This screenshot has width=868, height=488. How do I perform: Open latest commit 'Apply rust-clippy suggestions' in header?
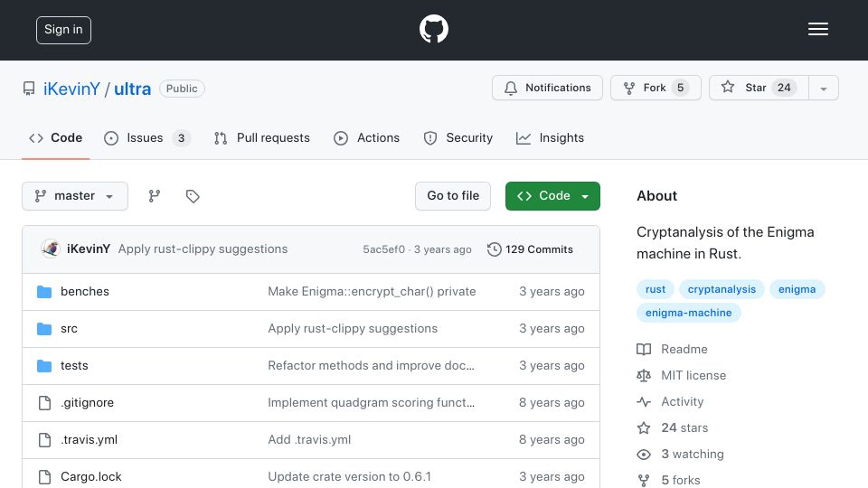[203, 249]
